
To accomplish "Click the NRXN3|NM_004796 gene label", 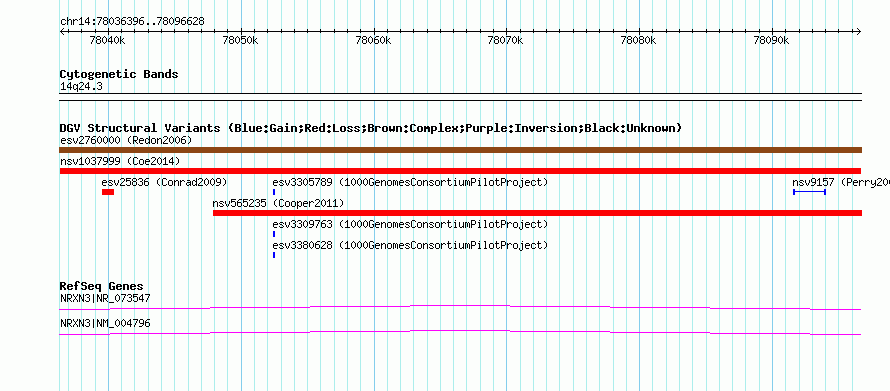I will pos(105,323).
